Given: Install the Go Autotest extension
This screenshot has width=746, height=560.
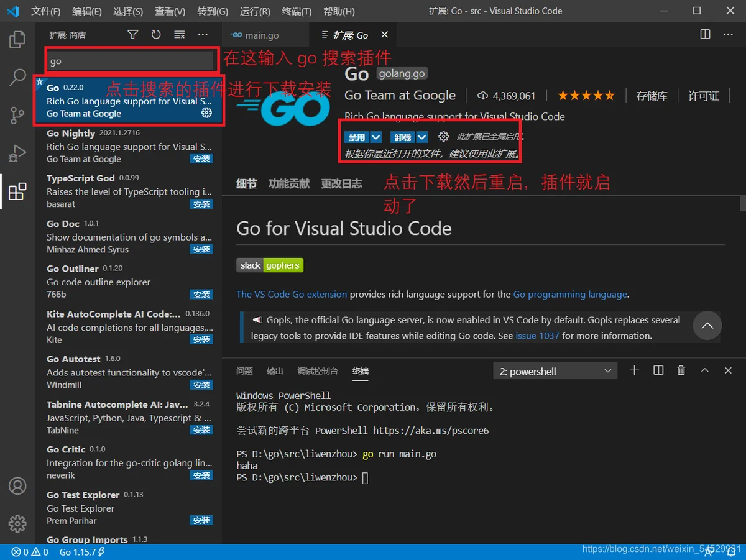Looking at the screenshot, I should (201, 385).
